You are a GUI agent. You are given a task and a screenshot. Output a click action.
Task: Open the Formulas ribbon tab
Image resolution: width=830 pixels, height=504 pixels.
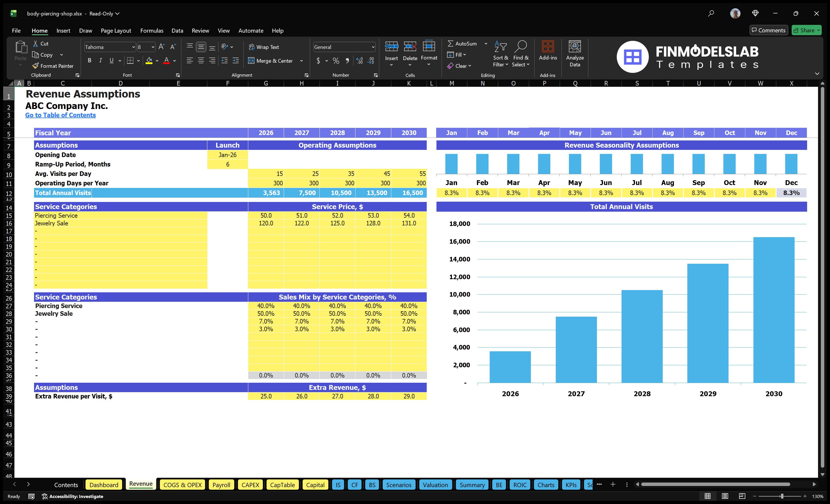[x=152, y=31]
